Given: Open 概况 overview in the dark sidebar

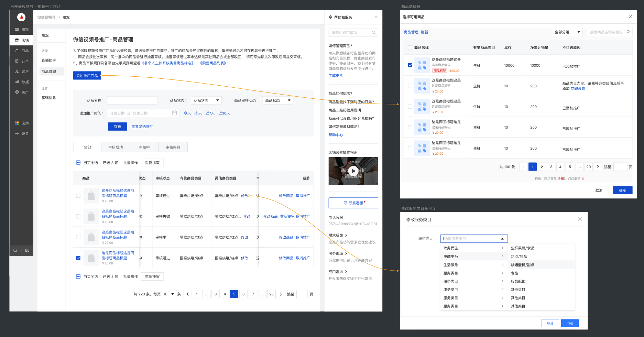Looking at the screenshot, I should pos(22,30).
